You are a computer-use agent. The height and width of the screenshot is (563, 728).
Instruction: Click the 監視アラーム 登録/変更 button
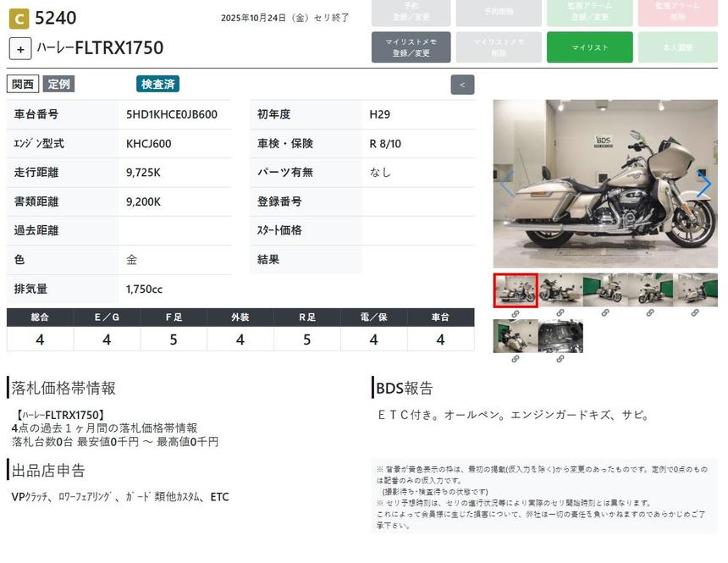[589, 12]
